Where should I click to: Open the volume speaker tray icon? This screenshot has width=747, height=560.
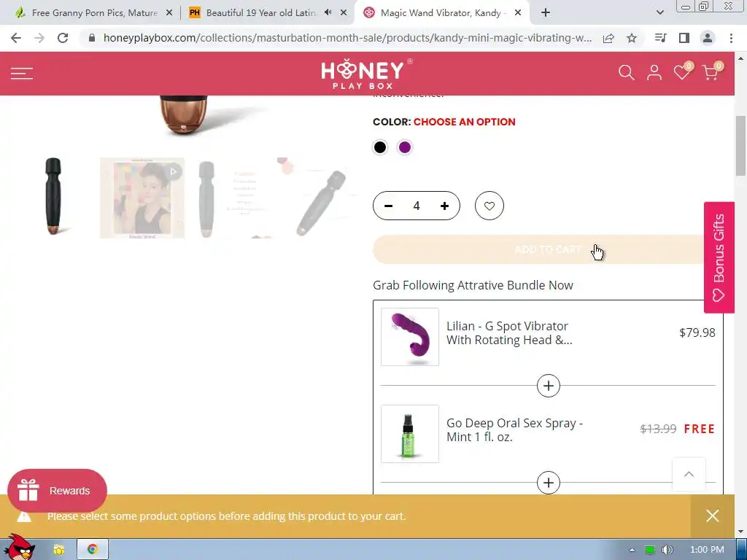pos(667,550)
